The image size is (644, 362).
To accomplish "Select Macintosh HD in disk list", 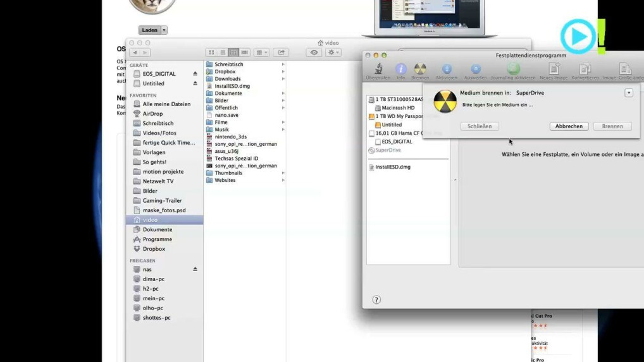I will pos(398,108).
